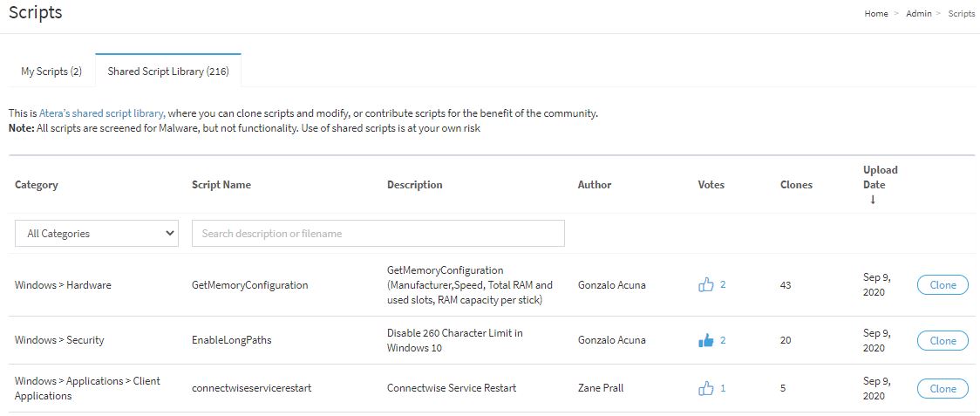Switch to the My Scripts tab

tap(51, 72)
